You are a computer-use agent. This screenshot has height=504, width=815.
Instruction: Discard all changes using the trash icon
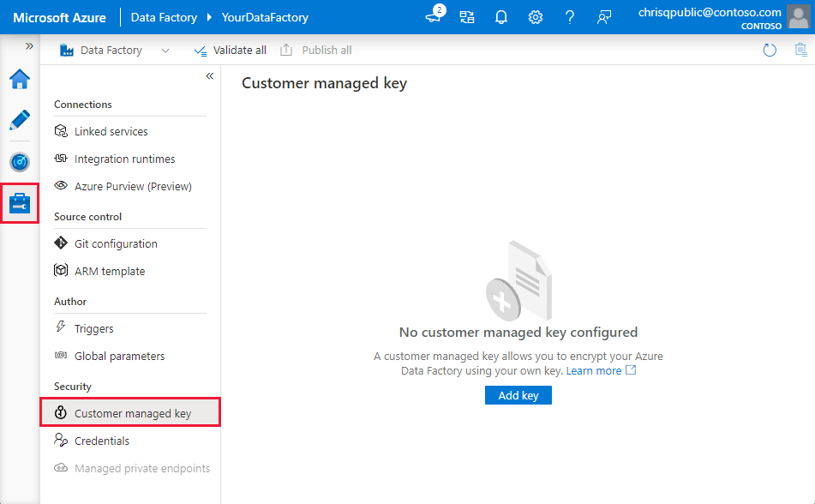coord(801,50)
